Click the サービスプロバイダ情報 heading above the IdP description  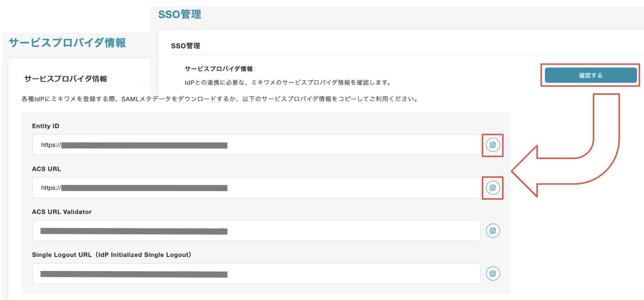tap(219, 69)
